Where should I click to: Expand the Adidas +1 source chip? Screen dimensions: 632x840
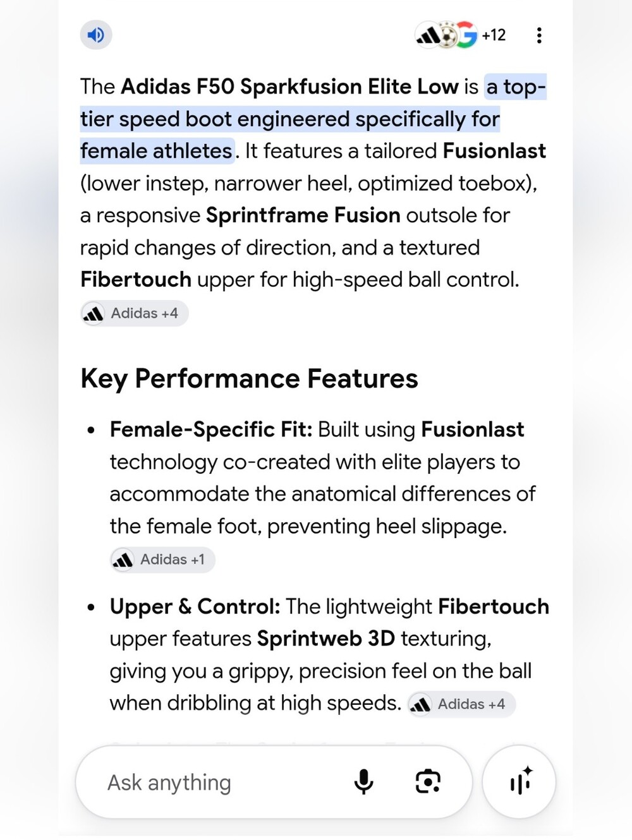coord(162,560)
